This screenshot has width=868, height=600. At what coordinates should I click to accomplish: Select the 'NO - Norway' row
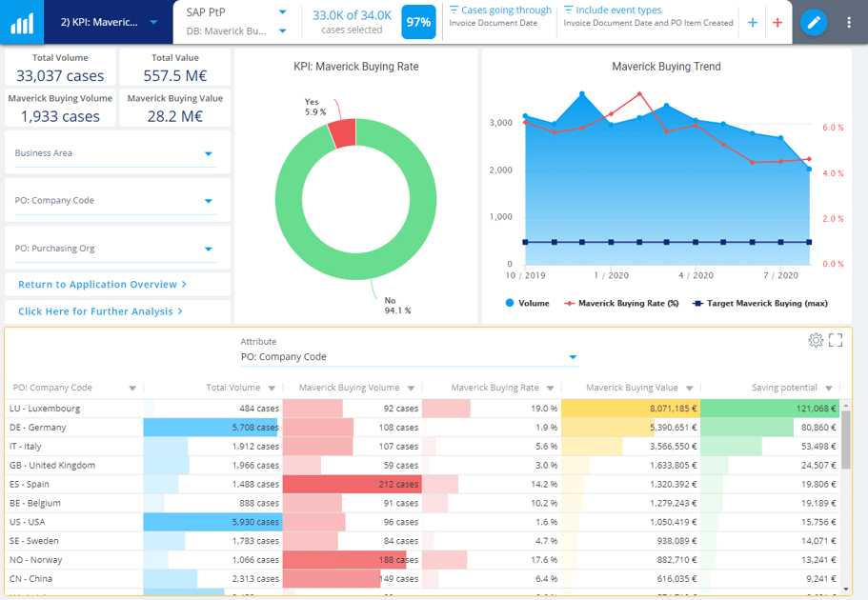tap(422, 560)
